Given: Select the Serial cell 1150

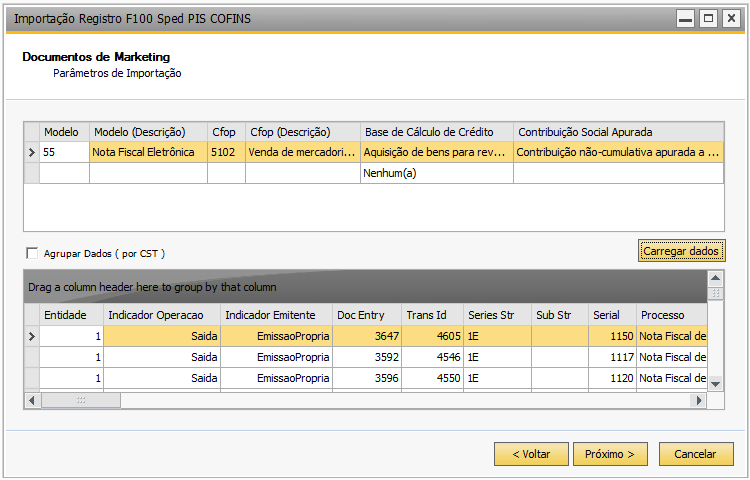Looking at the screenshot, I should (612, 336).
